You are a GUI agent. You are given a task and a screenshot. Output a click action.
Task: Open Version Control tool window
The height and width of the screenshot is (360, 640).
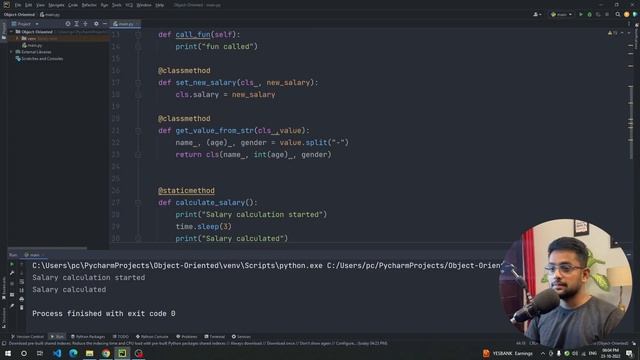pos(27,337)
